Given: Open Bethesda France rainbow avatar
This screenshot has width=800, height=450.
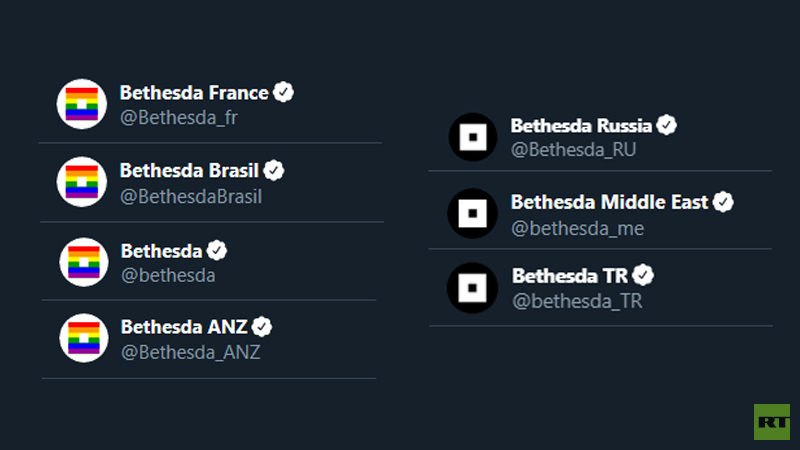Looking at the screenshot, I should point(82,104).
